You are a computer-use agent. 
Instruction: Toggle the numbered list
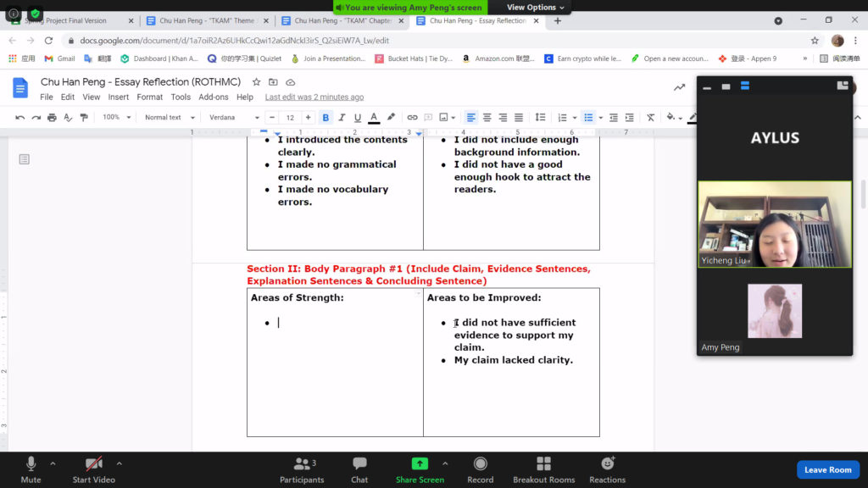pyautogui.click(x=563, y=117)
